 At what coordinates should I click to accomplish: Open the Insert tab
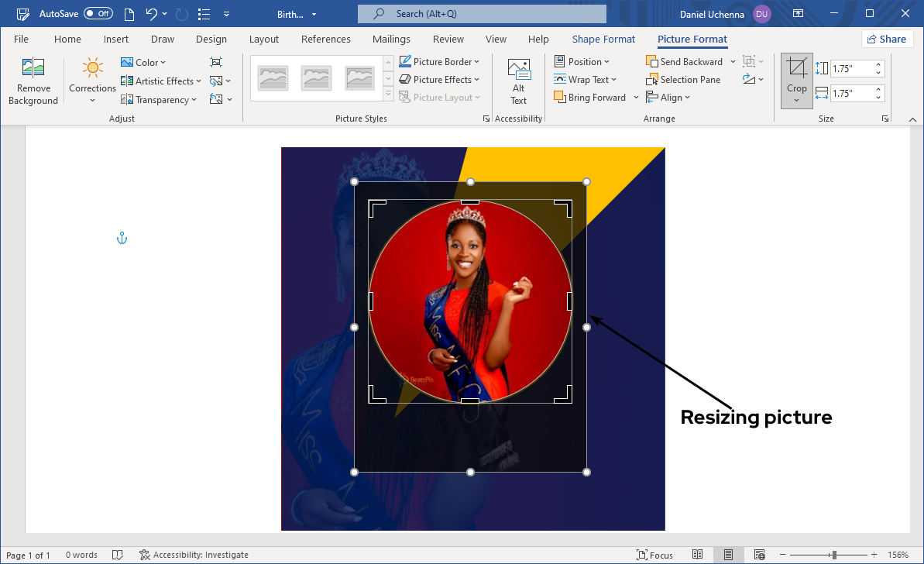tap(116, 40)
